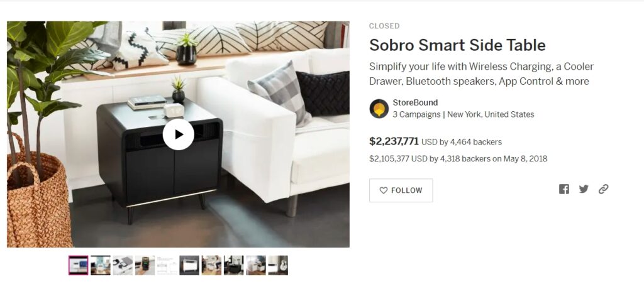This screenshot has width=644, height=289.
Task: Play the Sobro campaign video
Action: pos(178,134)
